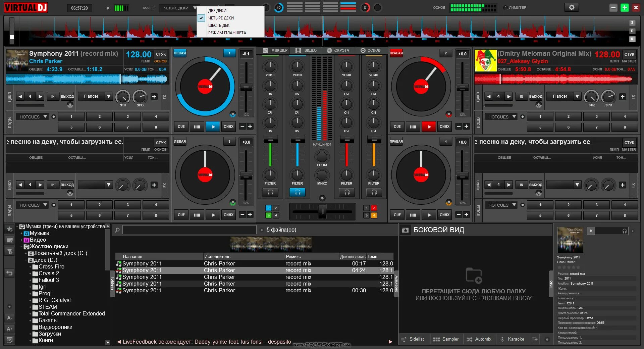Click the search magnifier icon in the browser
The height and width of the screenshot is (349, 644).
tap(117, 230)
